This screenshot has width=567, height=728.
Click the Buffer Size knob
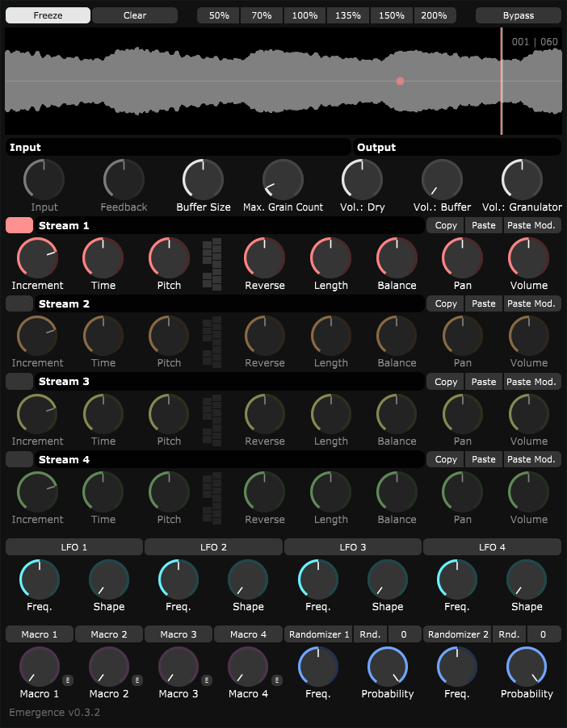(204, 180)
